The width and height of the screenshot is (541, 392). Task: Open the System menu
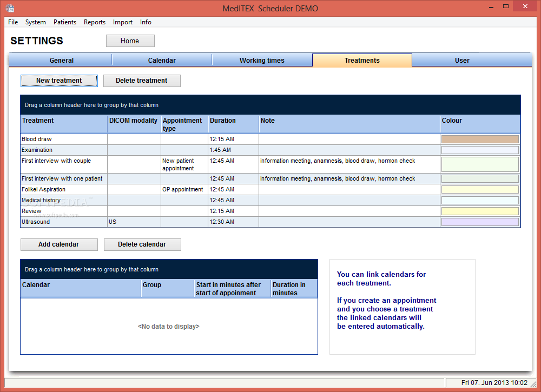(36, 22)
